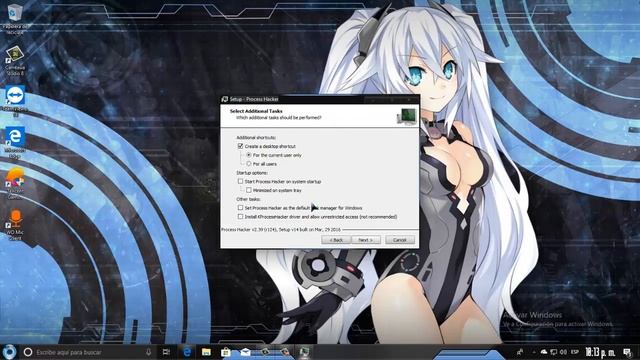The width and height of the screenshot is (640, 360).
Task: Click the ESP language indicator
Action: pyautogui.click(x=575, y=352)
